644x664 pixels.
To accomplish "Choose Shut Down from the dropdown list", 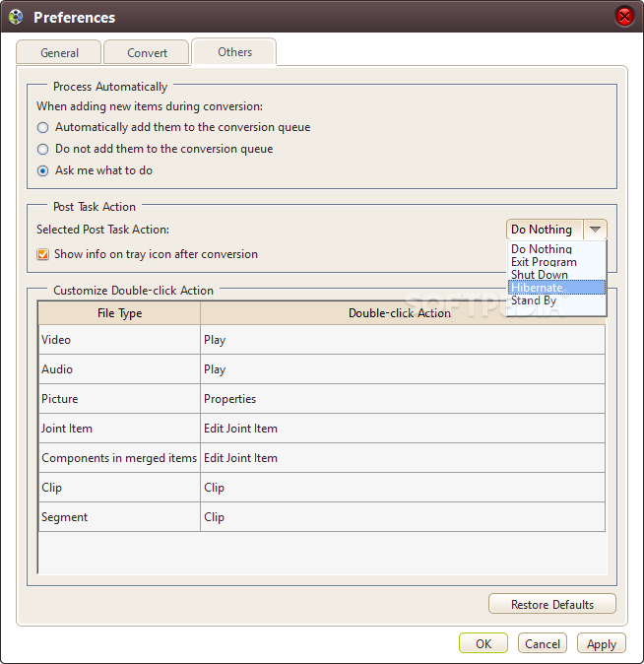I will point(556,275).
